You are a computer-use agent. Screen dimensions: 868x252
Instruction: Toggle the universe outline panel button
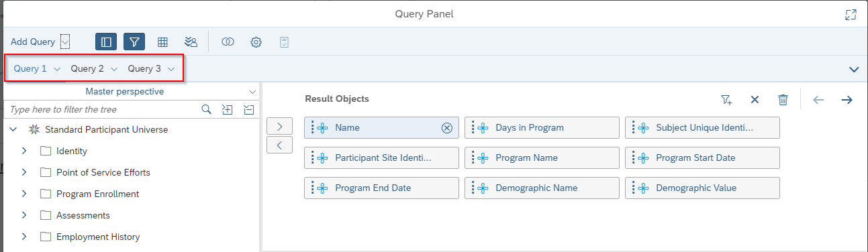106,42
